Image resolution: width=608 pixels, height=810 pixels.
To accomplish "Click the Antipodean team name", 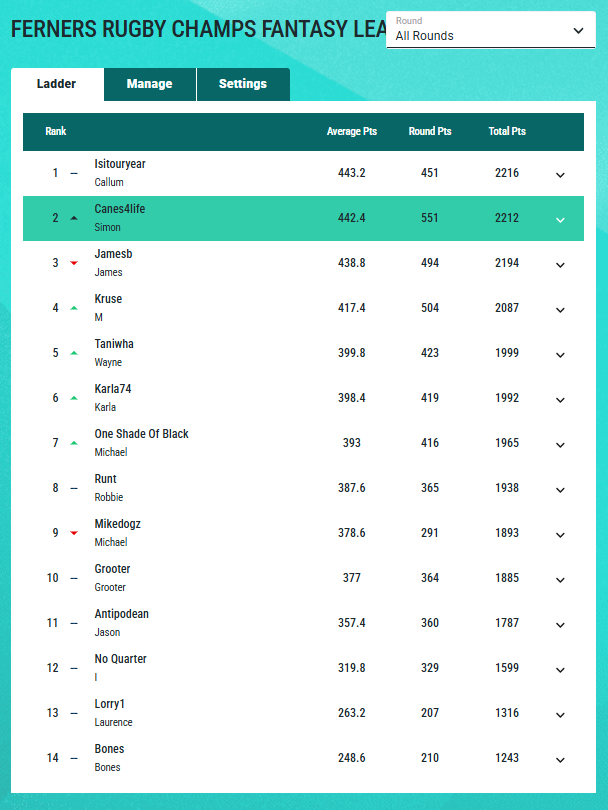I will coord(121,614).
